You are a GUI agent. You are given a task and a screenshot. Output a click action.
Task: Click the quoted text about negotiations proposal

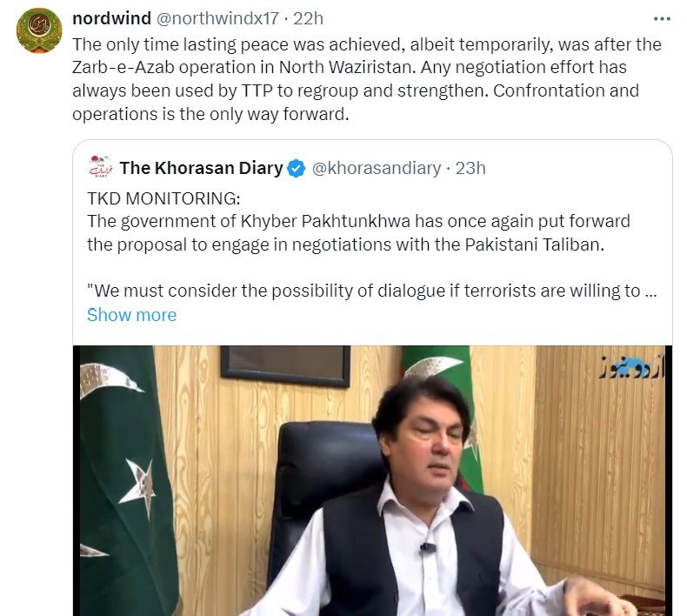click(x=358, y=233)
